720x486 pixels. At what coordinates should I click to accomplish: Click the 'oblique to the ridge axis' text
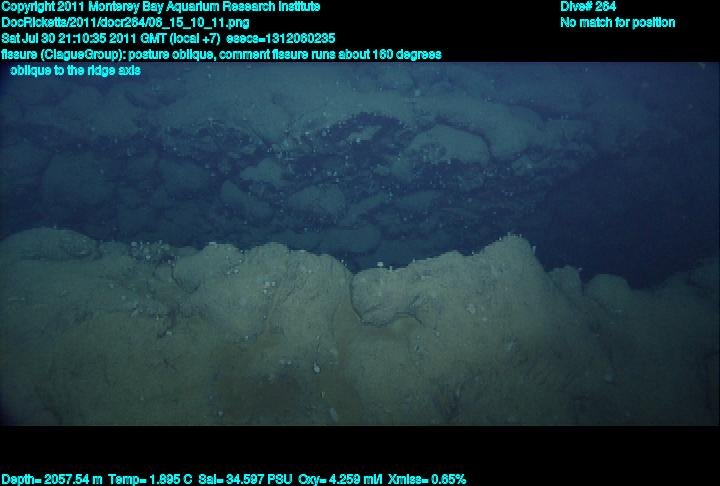tap(75, 71)
